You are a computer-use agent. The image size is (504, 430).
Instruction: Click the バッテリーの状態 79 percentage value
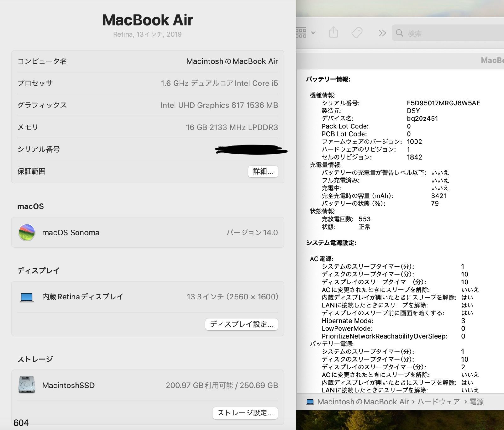click(x=435, y=204)
